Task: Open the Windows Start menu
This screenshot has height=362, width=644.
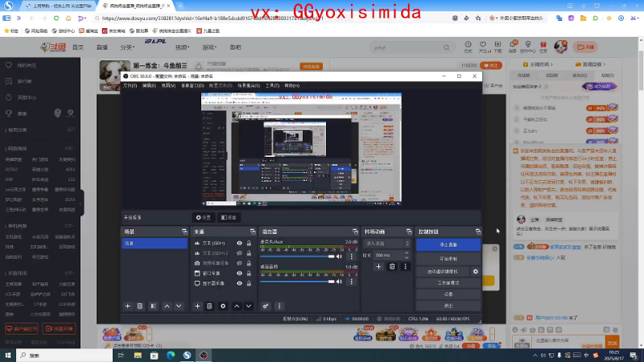Action: click(8, 356)
